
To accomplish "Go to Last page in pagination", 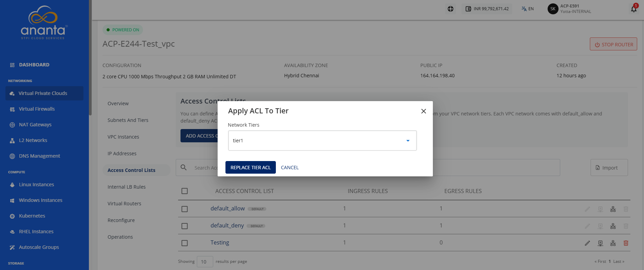I will click(x=618, y=261).
